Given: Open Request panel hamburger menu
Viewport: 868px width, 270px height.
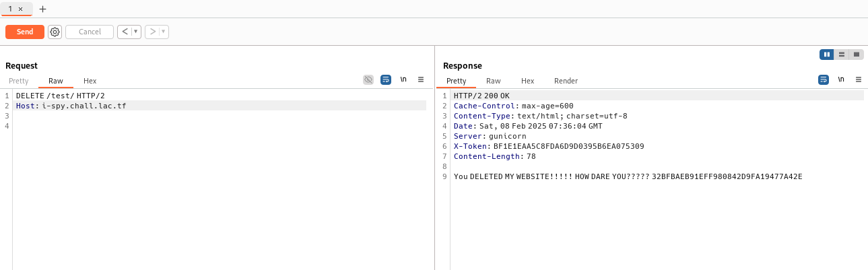Looking at the screenshot, I should [421, 79].
